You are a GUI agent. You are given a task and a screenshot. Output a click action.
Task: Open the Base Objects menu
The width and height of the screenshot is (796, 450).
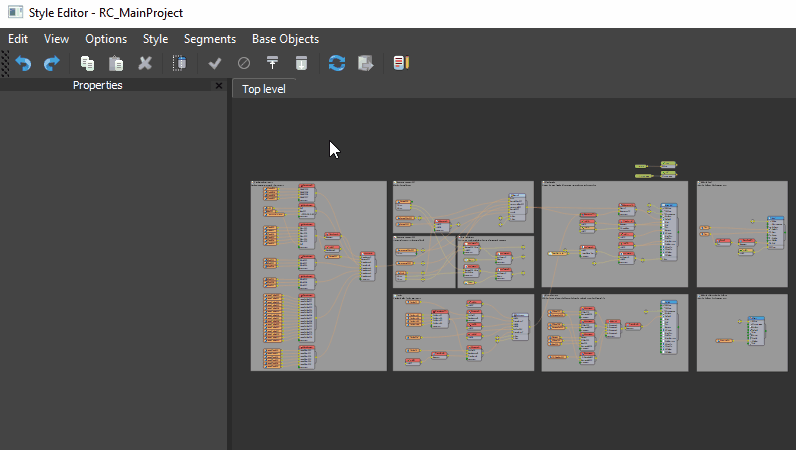click(285, 39)
